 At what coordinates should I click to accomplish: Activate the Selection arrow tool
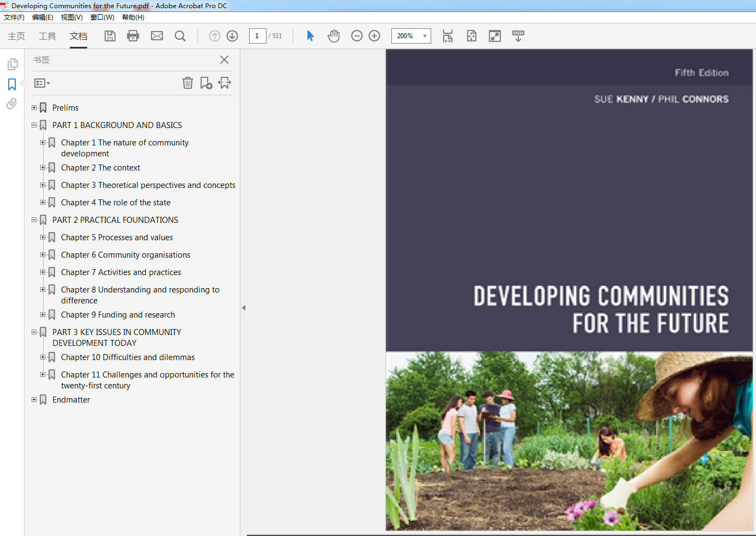(310, 36)
